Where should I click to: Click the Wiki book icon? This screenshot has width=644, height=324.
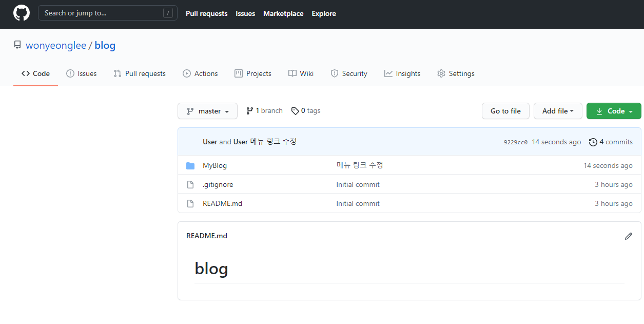click(292, 73)
